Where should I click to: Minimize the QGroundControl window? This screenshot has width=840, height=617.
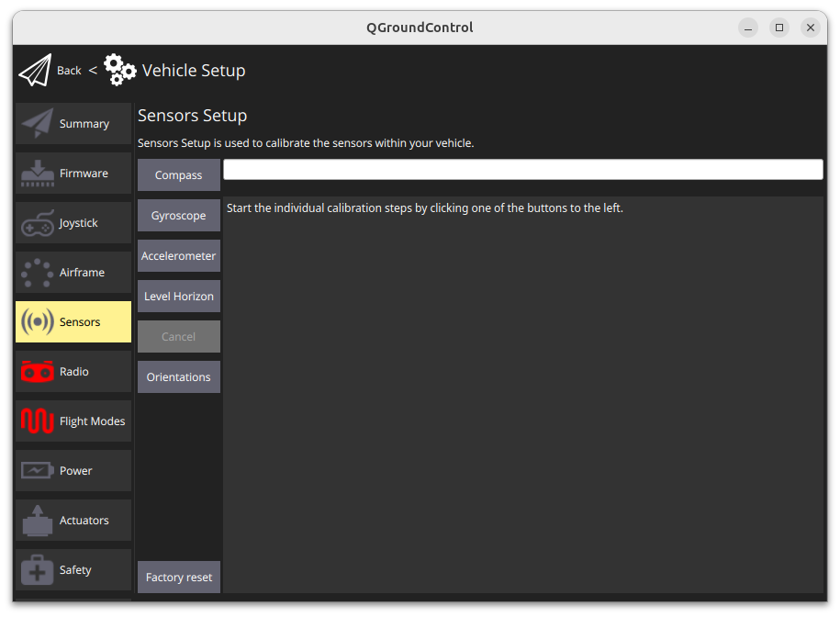pos(748,28)
